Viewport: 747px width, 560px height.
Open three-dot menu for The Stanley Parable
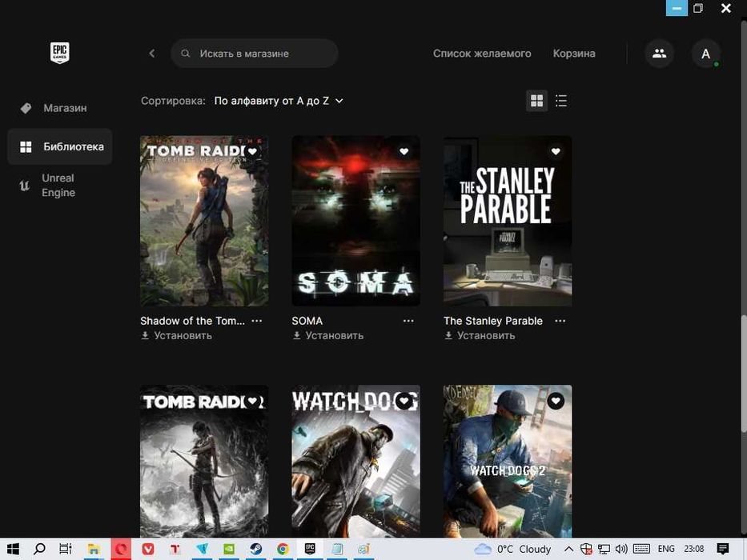pyautogui.click(x=560, y=321)
